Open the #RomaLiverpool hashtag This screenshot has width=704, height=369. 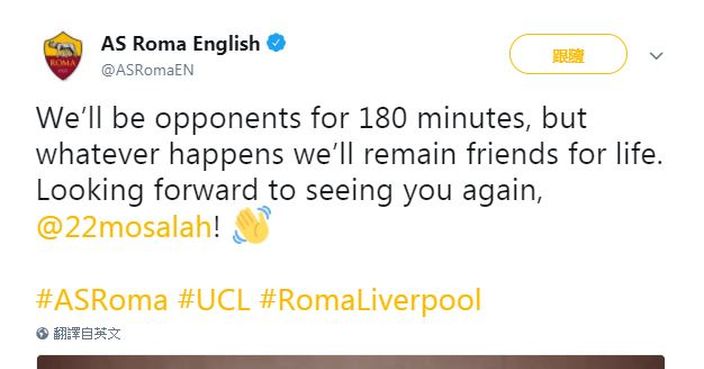click(x=370, y=301)
